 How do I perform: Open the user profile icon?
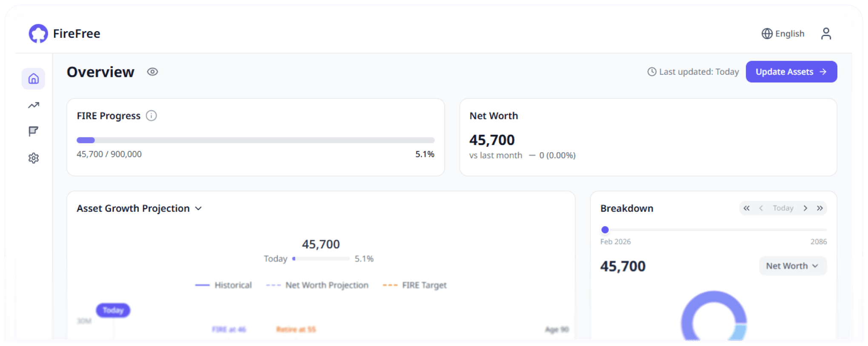826,34
